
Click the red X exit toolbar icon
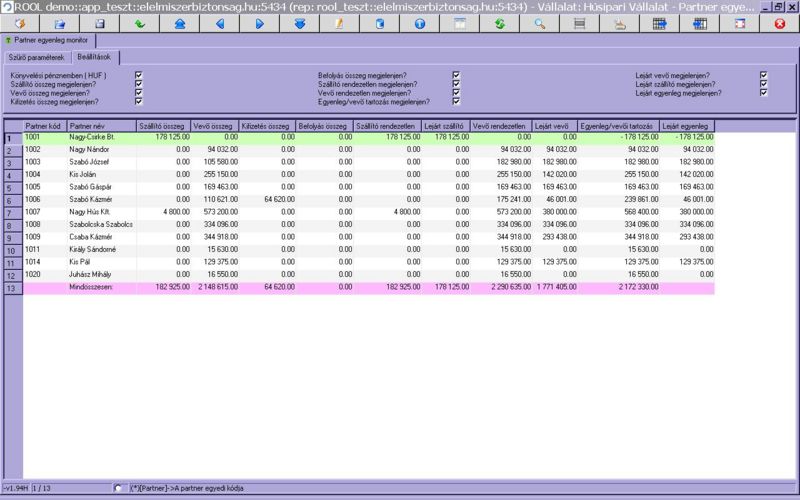[779, 23]
